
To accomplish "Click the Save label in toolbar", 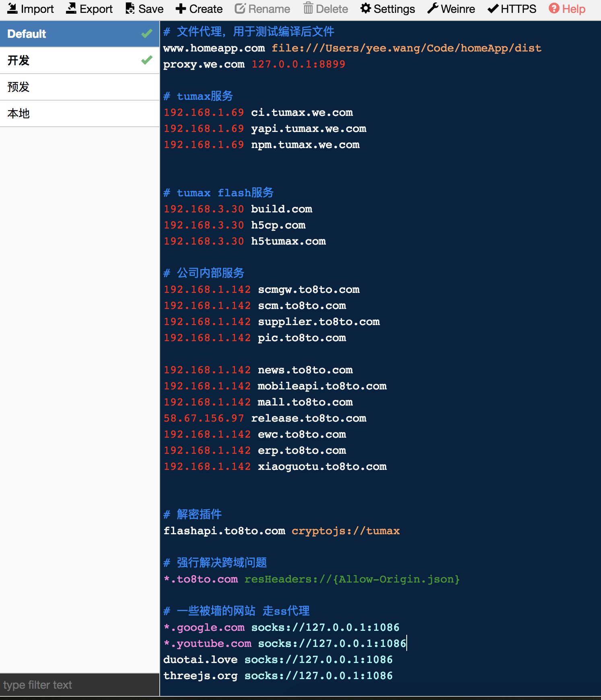I will pos(151,9).
